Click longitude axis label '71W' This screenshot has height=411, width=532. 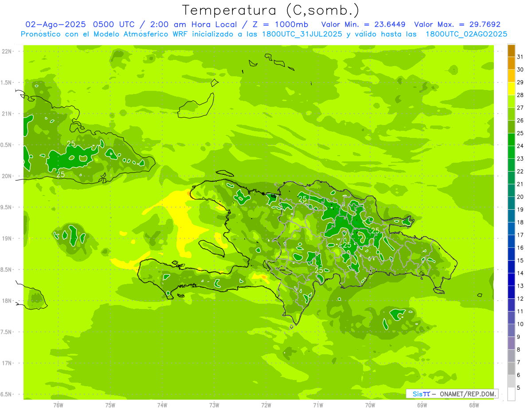[318, 405]
